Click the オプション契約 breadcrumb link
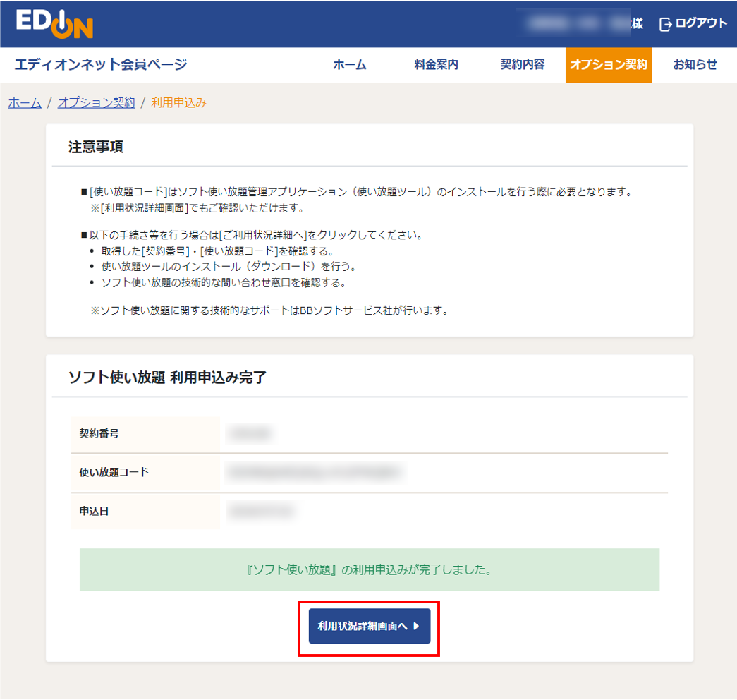 [x=96, y=102]
